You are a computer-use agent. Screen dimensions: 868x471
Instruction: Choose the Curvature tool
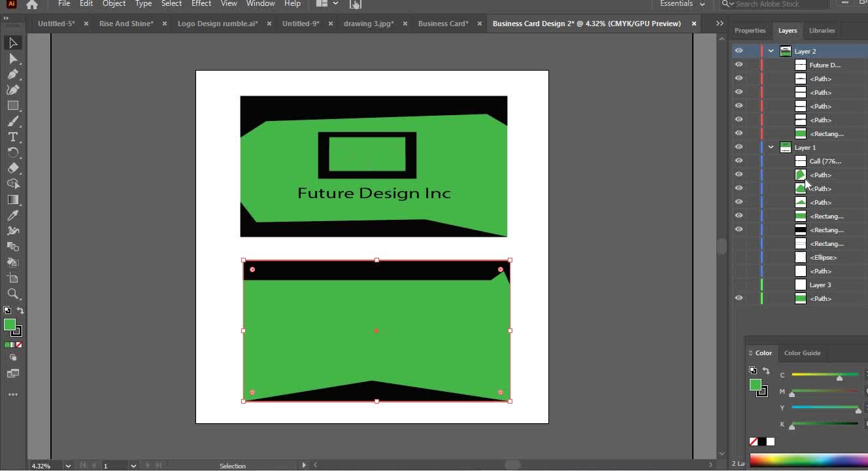(13, 90)
